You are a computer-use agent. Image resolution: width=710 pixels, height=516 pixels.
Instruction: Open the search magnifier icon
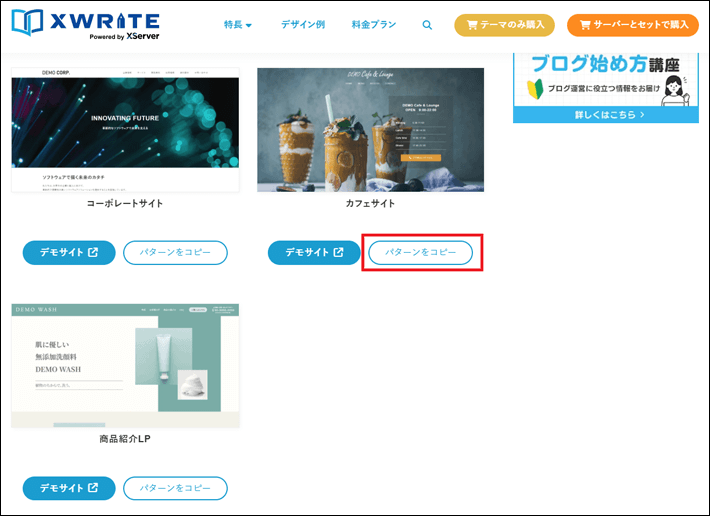(x=427, y=25)
